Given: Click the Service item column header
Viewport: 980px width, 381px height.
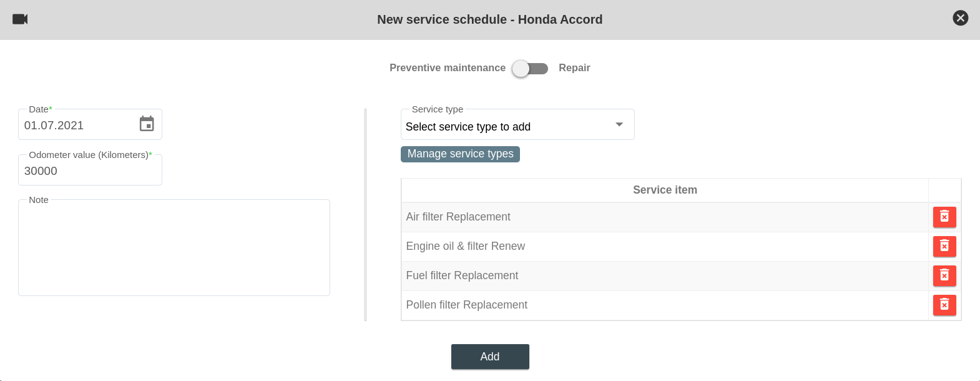Looking at the screenshot, I should (664, 190).
